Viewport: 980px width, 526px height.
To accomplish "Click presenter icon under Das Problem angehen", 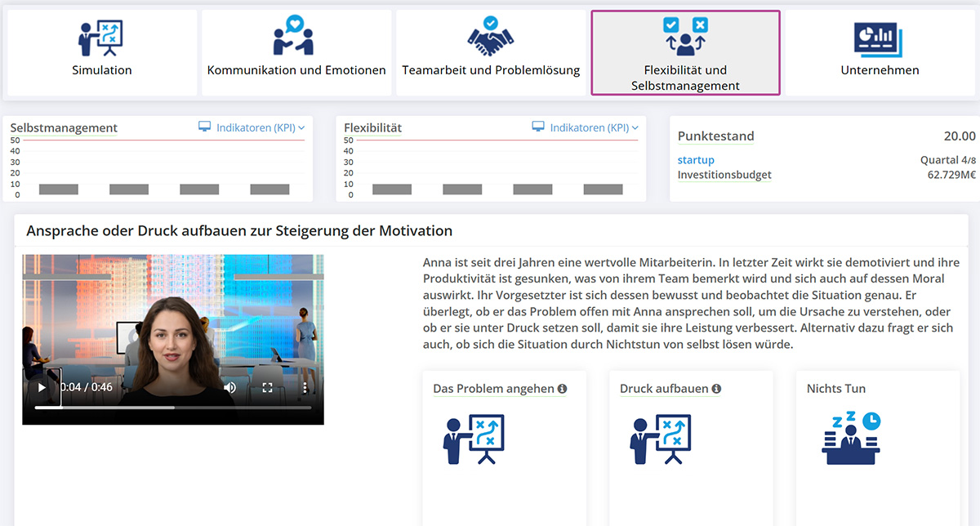I will [x=474, y=439].
